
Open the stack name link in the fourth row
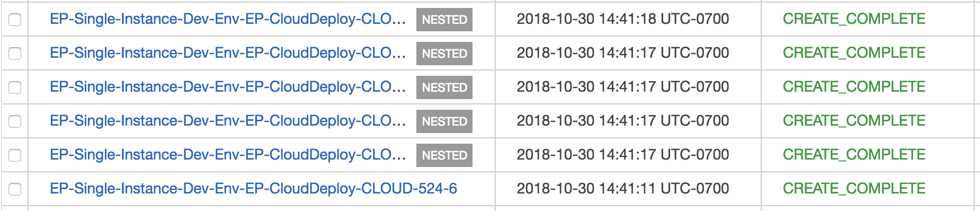pyautogui.click(x=228, y=121)
